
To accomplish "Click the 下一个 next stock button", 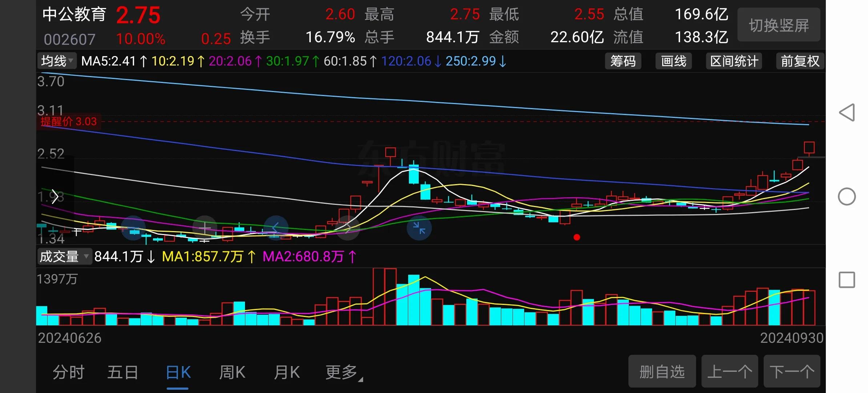I will pyautogui.click(x=792, y=372).
